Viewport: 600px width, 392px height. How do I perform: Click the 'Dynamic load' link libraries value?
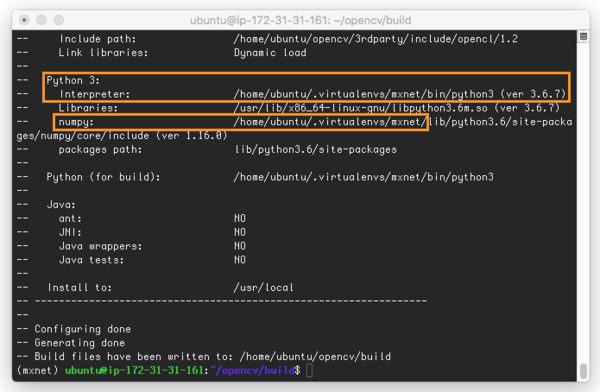coord(270,52)
